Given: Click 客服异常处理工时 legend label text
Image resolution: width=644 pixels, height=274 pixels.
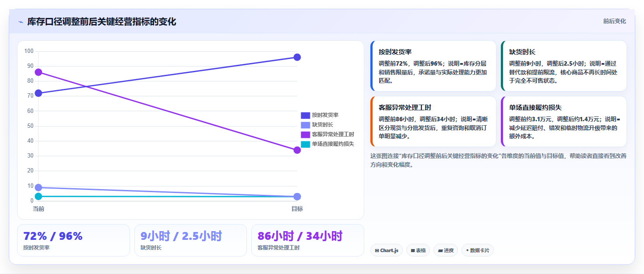Looking at the screenshot, I should click(333, 134).
